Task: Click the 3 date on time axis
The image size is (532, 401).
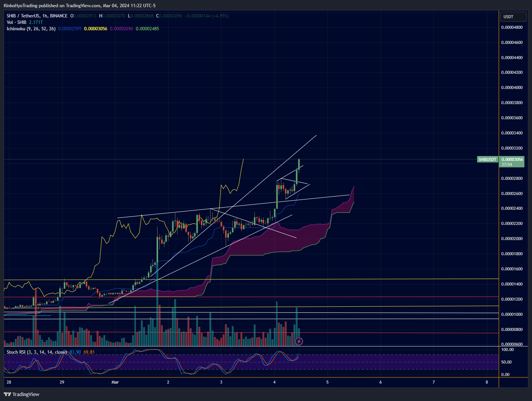Action: [221, 382]
